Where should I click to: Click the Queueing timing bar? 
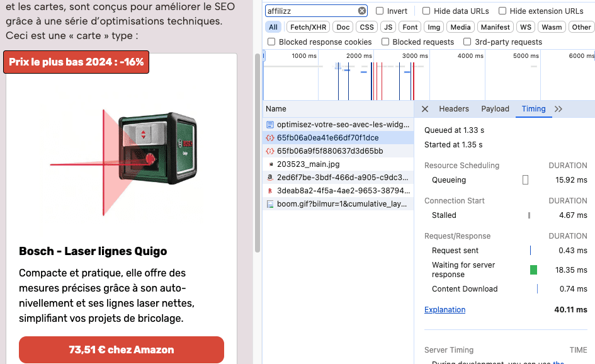[525, 180]
